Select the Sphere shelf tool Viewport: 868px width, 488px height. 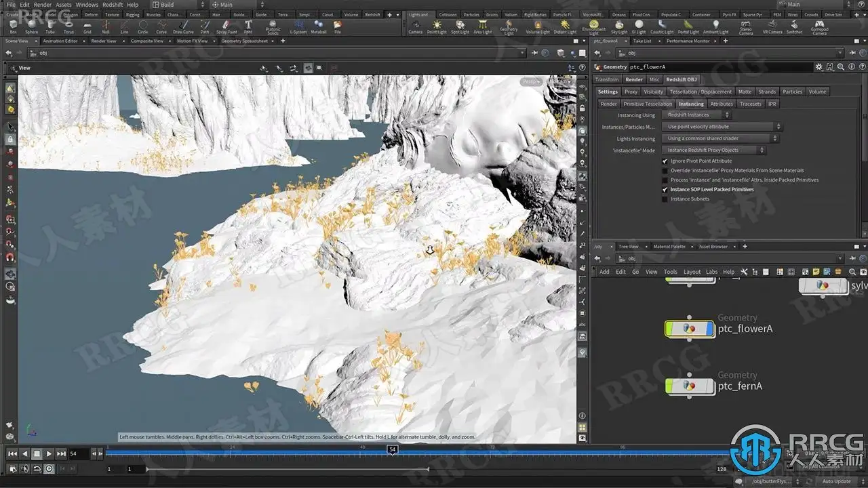tap(31, 26)
